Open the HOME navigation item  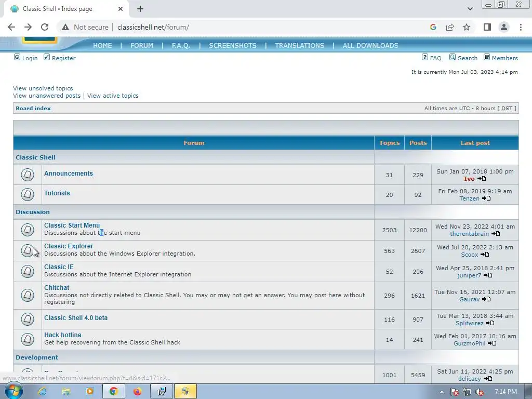pyautogui.click(x=102, y=46)
